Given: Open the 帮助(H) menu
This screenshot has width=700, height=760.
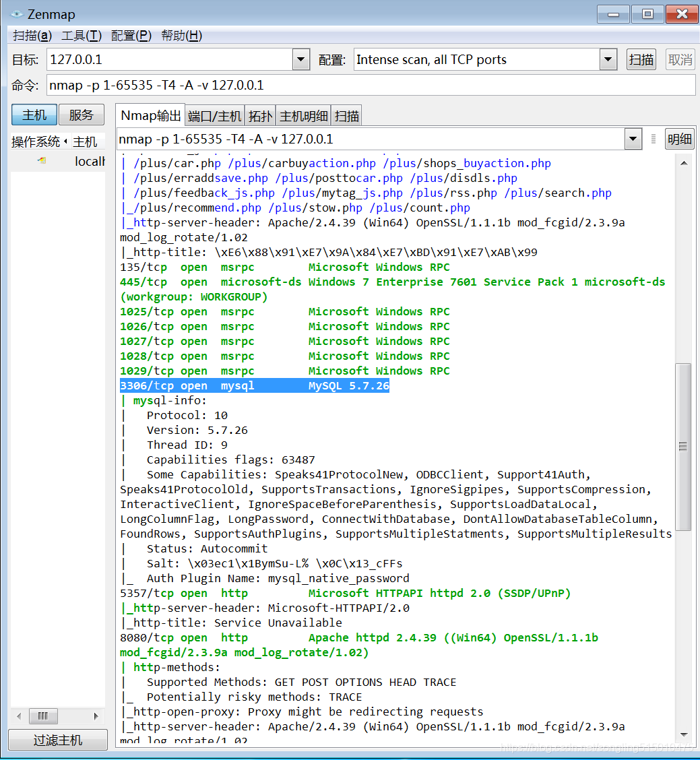Looking at the screenshot, I should 182,36.
